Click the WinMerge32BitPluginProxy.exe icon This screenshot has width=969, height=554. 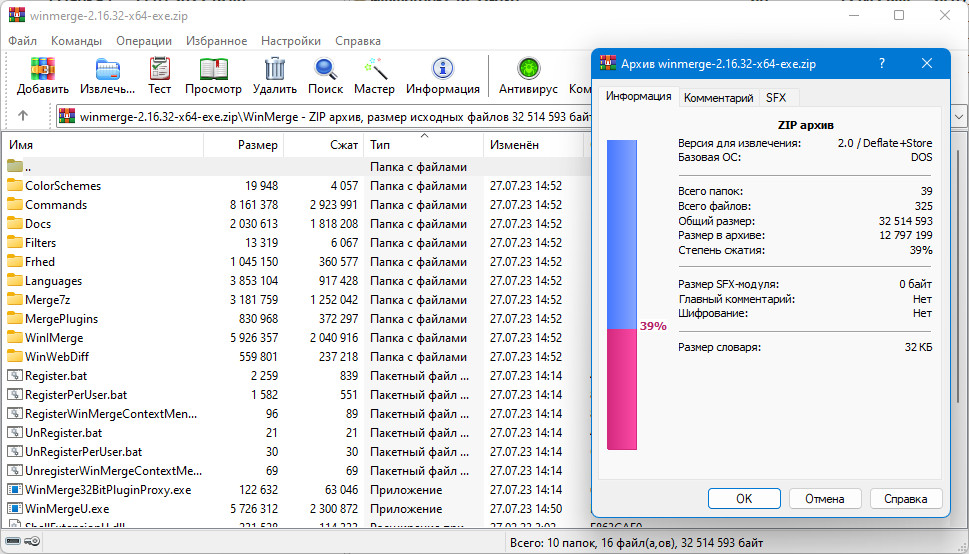pos(15,490)
